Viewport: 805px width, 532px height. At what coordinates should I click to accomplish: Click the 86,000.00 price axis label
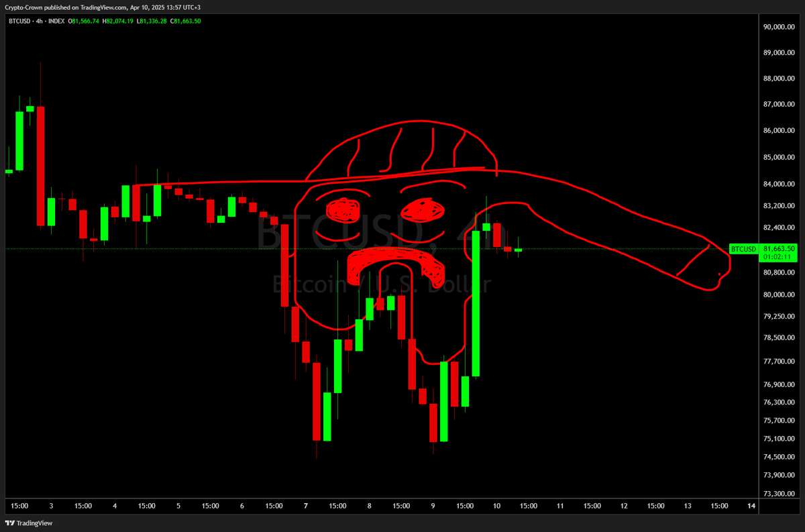coord(779,131)
